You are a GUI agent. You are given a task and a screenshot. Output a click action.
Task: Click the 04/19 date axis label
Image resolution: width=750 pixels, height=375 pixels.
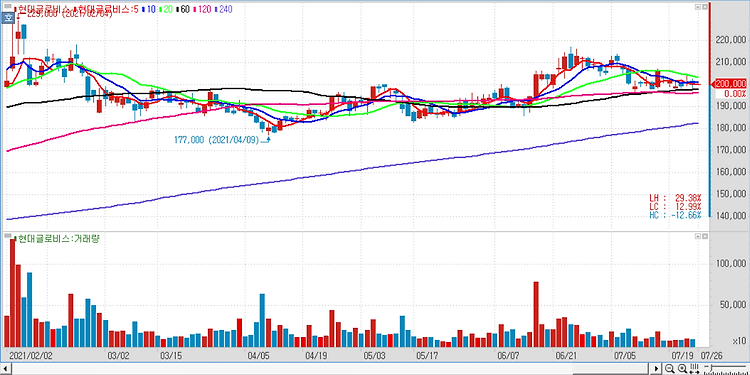(316, 356)
